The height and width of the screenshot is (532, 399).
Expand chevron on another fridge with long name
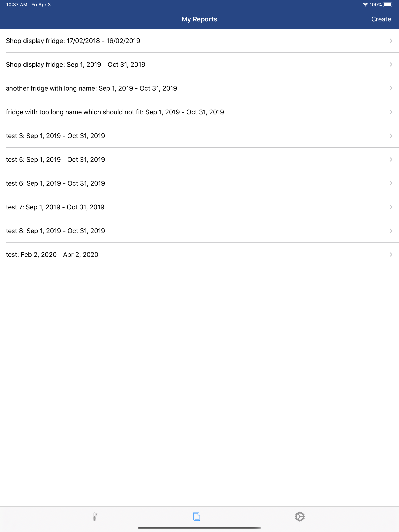391,88
